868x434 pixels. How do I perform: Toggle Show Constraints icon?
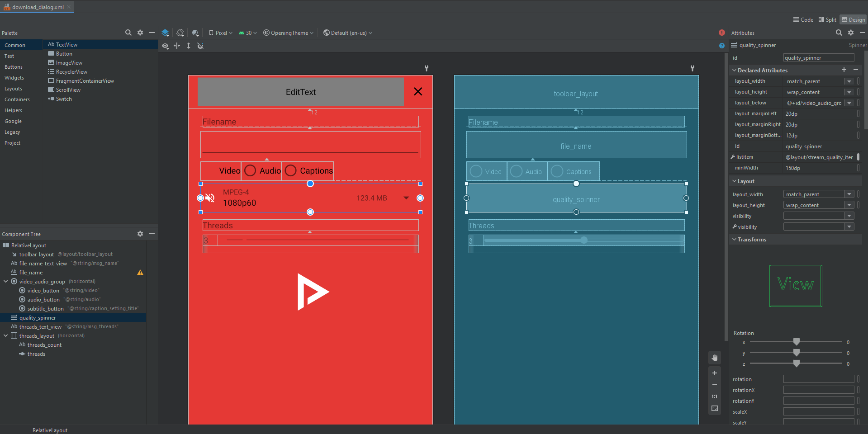tap(177, 46)
